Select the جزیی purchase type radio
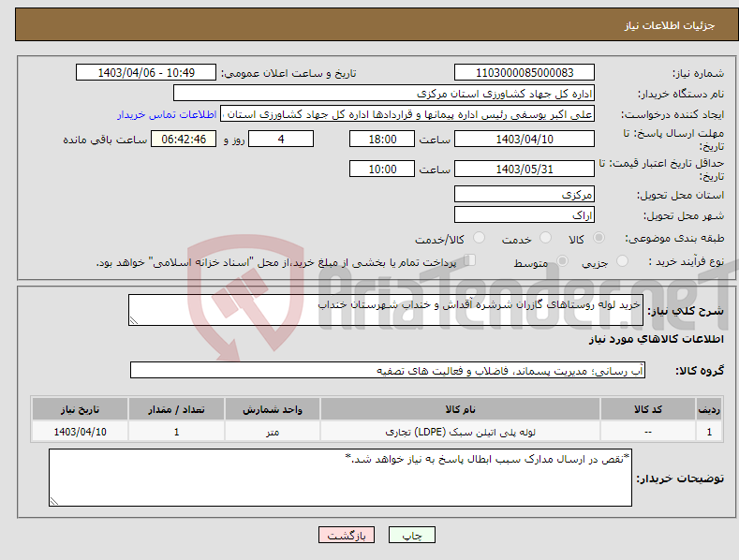739x560 pixels. click(622, 260)
